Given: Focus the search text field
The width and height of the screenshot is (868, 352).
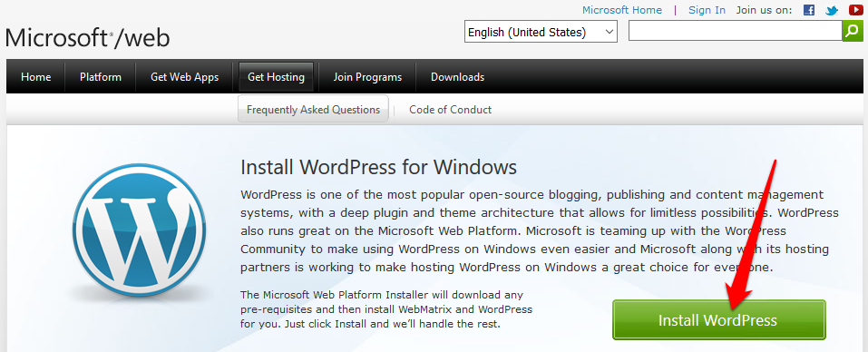Looking at the screenshot, I should pos(736,31).
